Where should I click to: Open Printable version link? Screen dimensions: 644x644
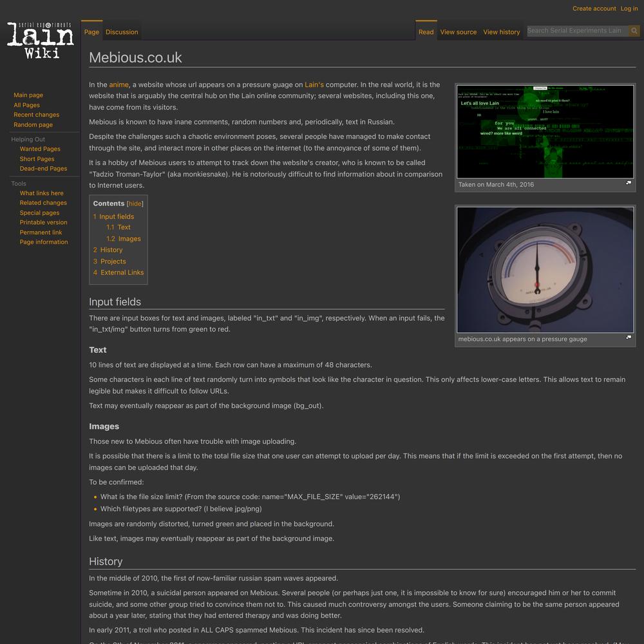click(x=44, y=222)
